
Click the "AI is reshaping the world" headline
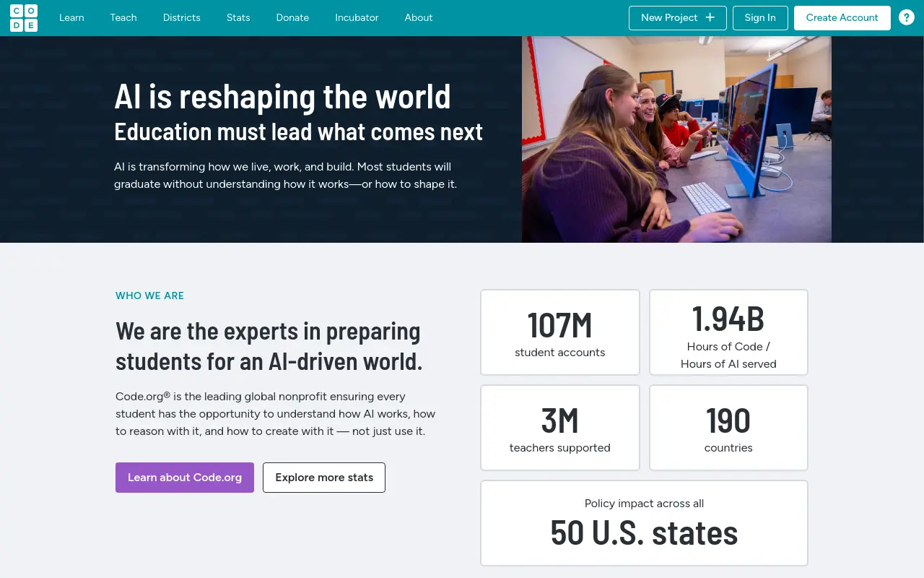point(283,97)
